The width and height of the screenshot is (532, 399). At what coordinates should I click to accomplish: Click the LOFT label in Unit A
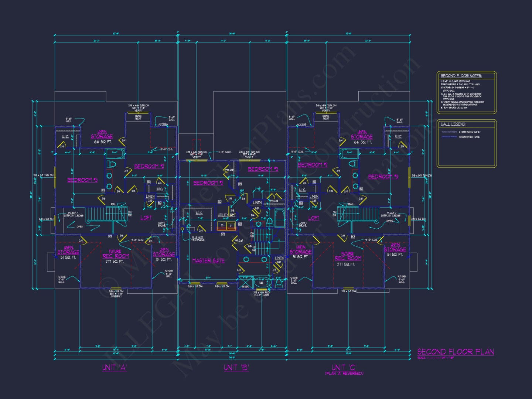tap(146, 218)
